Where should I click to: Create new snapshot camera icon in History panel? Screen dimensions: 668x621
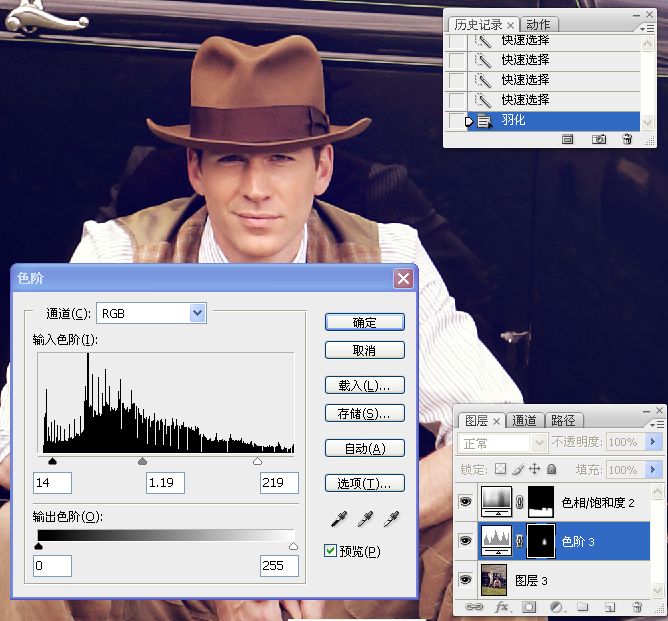(x=599, y=139)
